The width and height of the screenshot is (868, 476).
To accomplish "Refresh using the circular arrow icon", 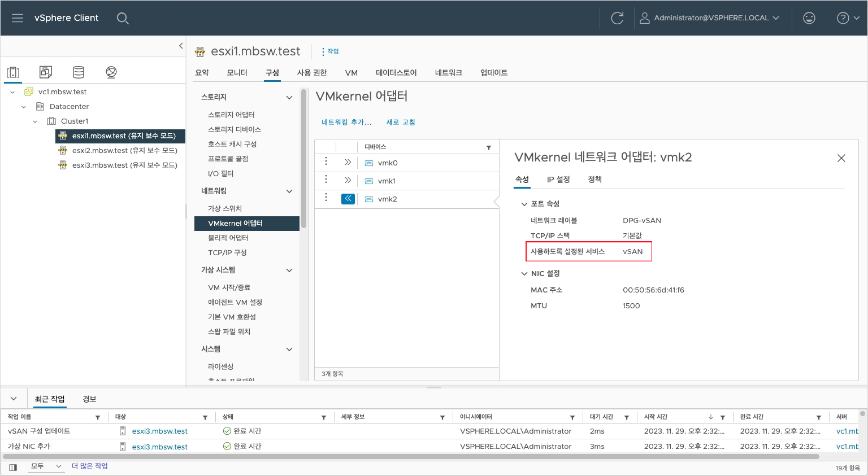I will (x=617, y=18).
